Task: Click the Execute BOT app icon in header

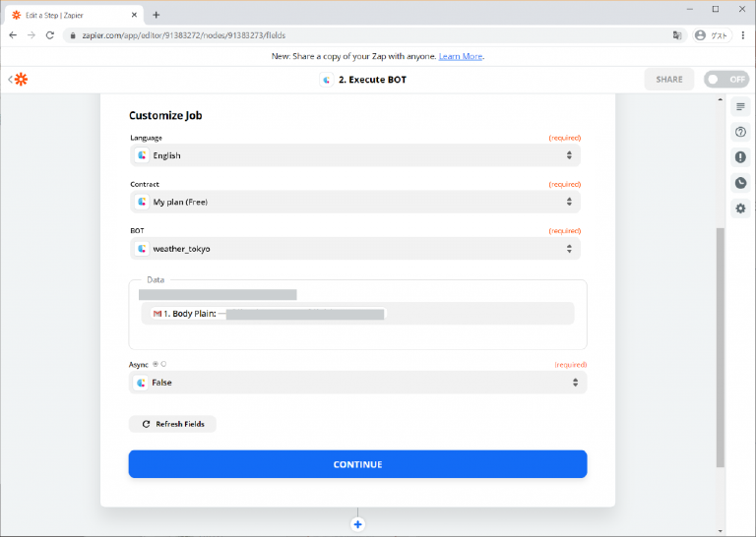Action: point(327,80)
